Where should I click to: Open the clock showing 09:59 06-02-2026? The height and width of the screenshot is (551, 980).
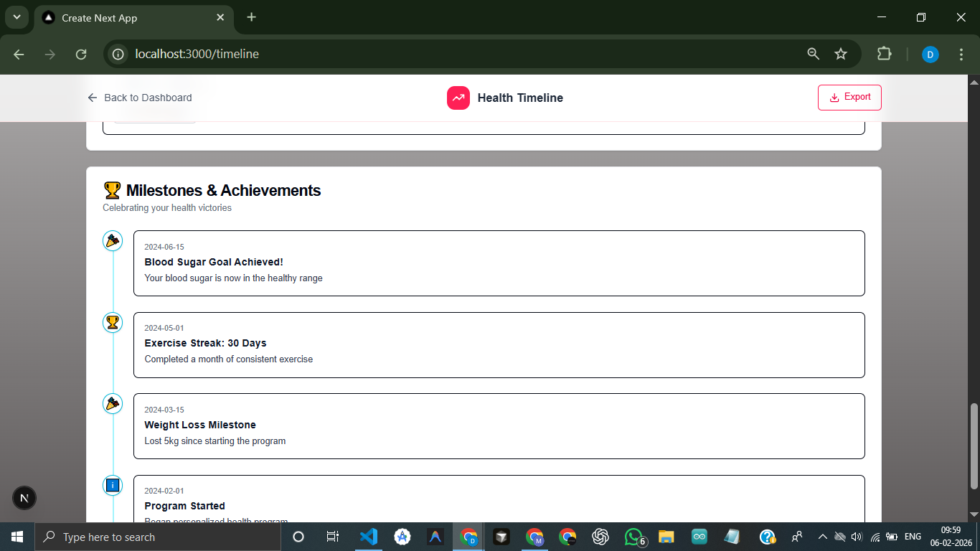(x=951, y=537)
